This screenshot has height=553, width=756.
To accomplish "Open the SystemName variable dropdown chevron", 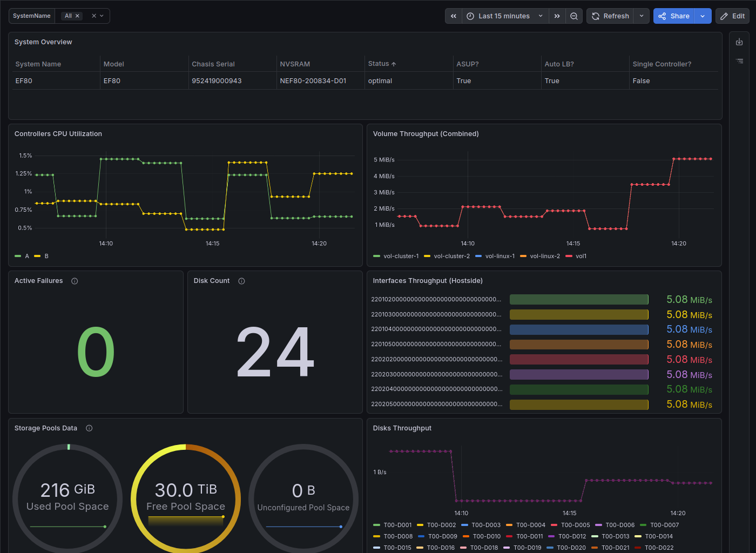I will (x=102, y=16).
